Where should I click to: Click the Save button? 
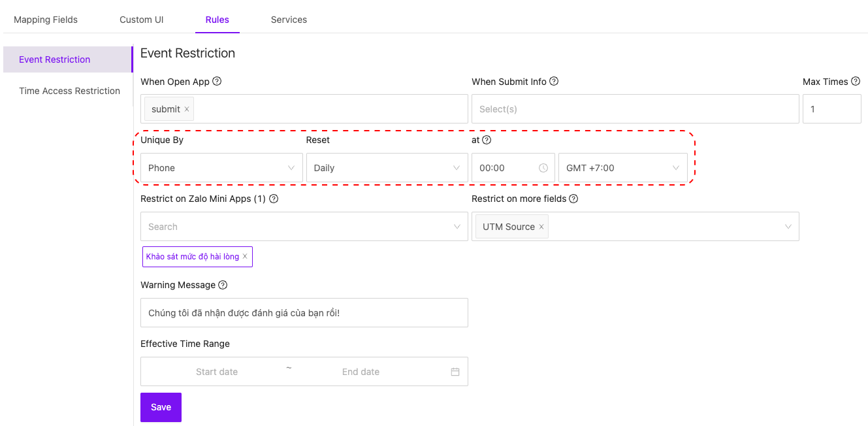(x=161, y=407)
